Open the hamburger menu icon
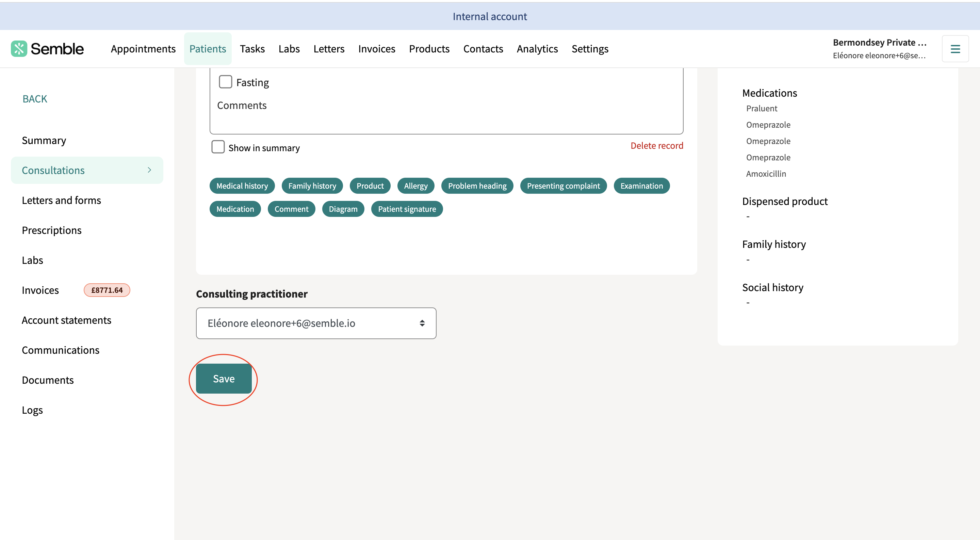This screenshot has width=980, height=540. pyautogui.click(x=955, y=49)
